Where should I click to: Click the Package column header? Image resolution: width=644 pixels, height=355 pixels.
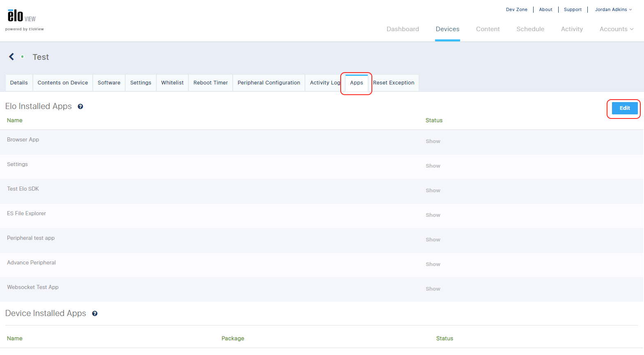pyautogui.click(x=233, y=339)
